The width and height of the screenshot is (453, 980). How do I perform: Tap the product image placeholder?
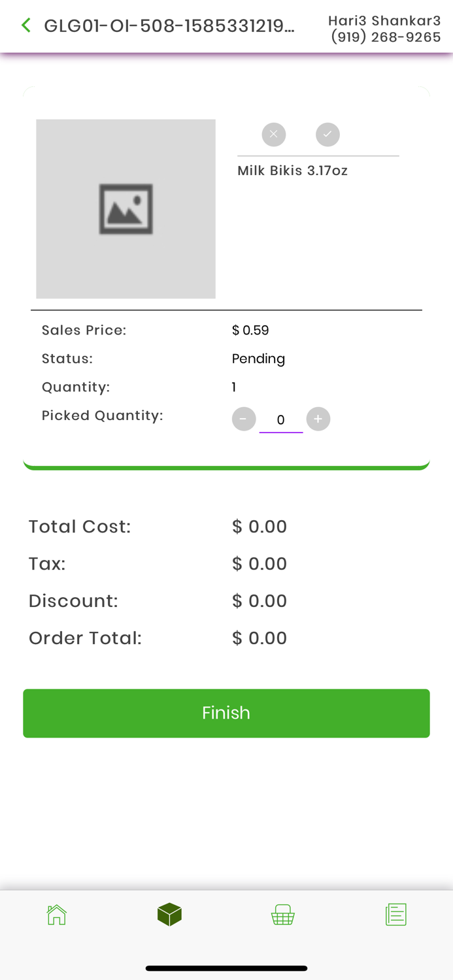(x=126, y=209)
